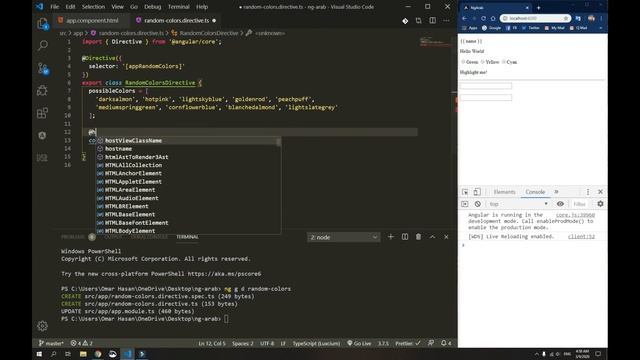
Task: Select the Yellow radio button in browser
Action: click(x=482, y=62)
